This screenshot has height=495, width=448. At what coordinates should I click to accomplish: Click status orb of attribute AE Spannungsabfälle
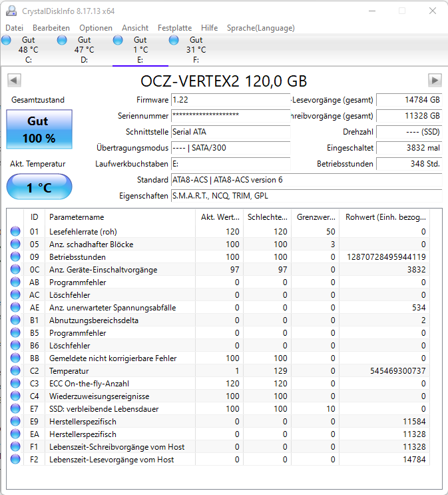coord(15,307)
